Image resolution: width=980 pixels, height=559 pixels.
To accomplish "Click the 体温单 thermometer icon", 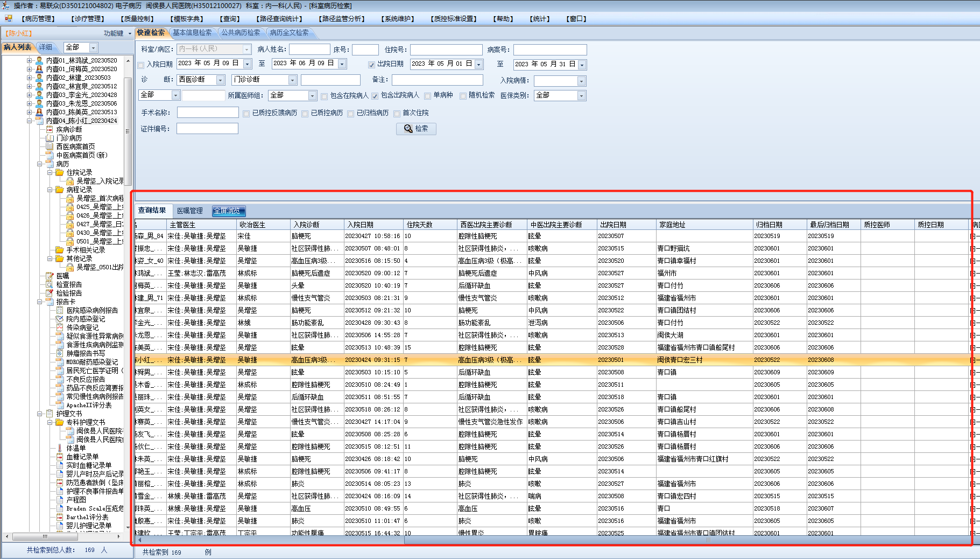I will pos(60,448).
